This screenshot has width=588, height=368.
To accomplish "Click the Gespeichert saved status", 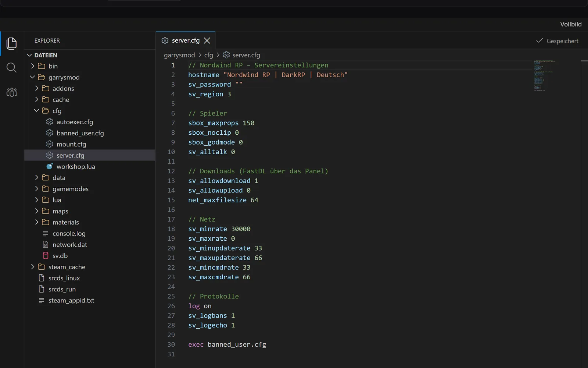I will click(557, 41).
